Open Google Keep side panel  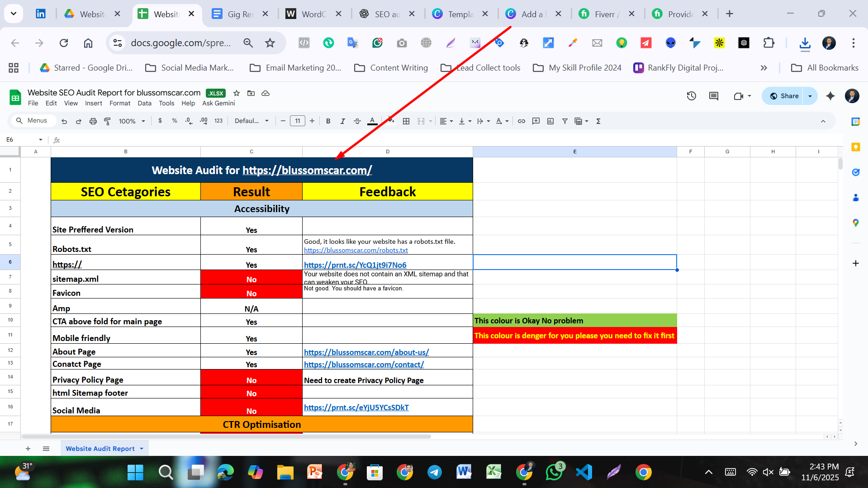[x=855, y=147]
